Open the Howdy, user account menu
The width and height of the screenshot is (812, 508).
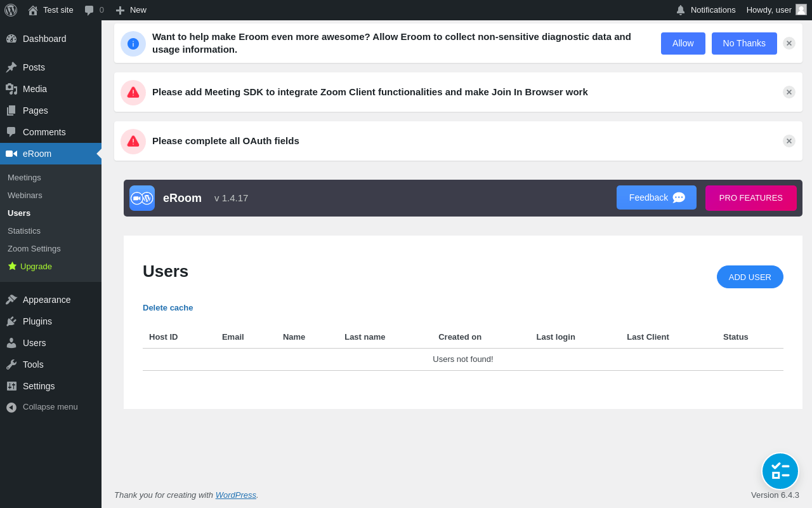pyautogui.click(x=776, y=10)
